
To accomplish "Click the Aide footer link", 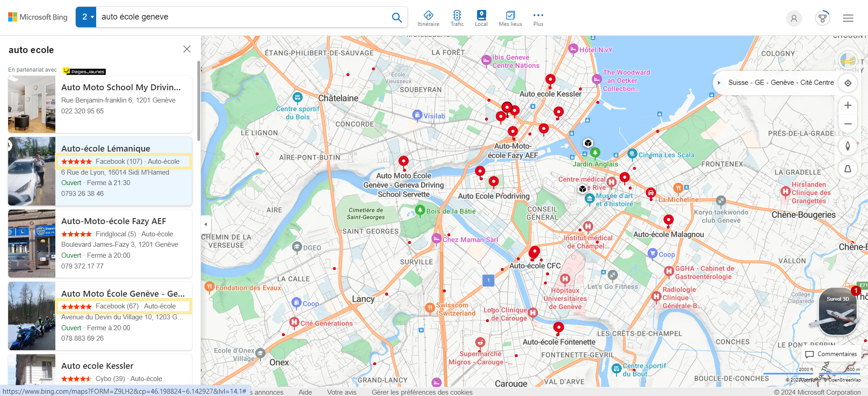I will pos(305,392).
